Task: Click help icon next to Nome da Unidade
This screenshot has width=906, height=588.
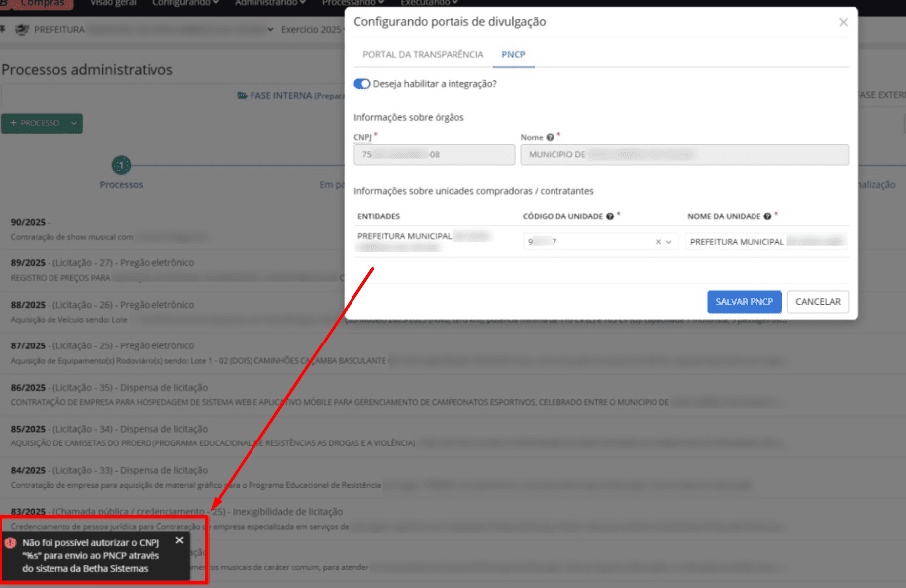Action: (768, 215)
